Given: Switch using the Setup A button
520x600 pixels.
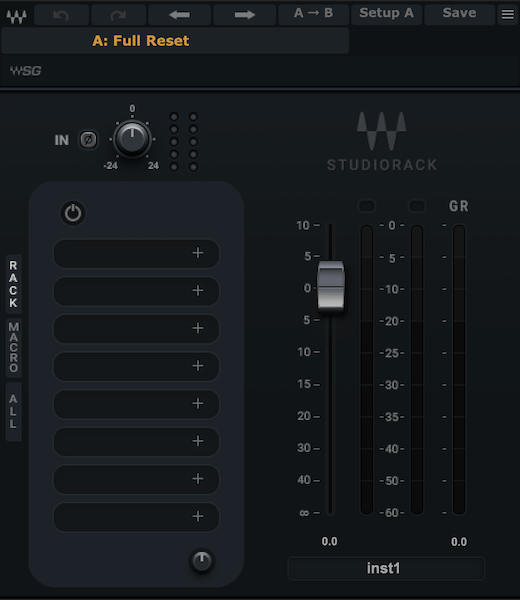Looking at the screenshot, I should (x=386, y=14).
